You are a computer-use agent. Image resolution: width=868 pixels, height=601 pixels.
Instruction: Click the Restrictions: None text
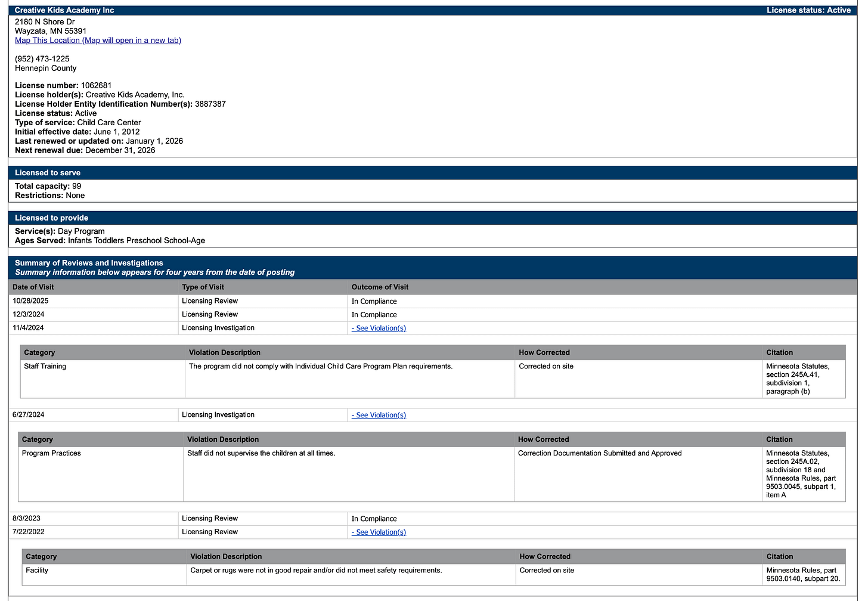(50, 196)
